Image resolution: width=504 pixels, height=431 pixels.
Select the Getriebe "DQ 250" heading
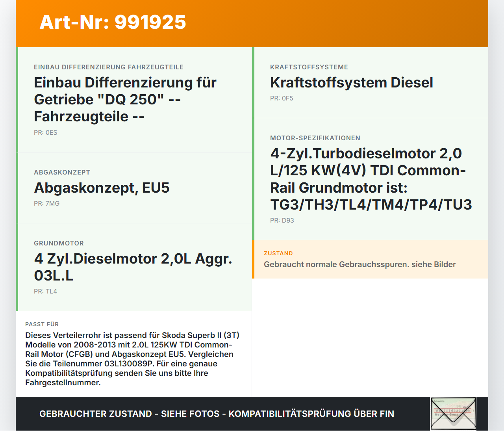point(125,100)
